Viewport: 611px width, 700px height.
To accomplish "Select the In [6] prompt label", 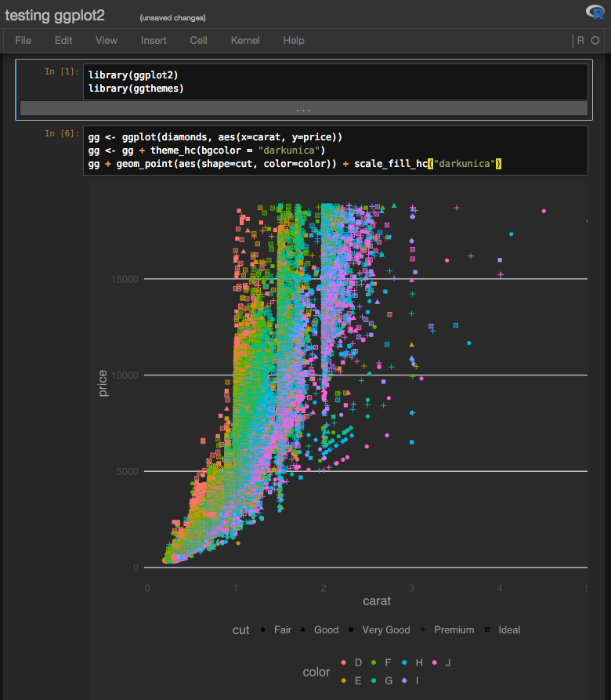I will coord(62,133).
